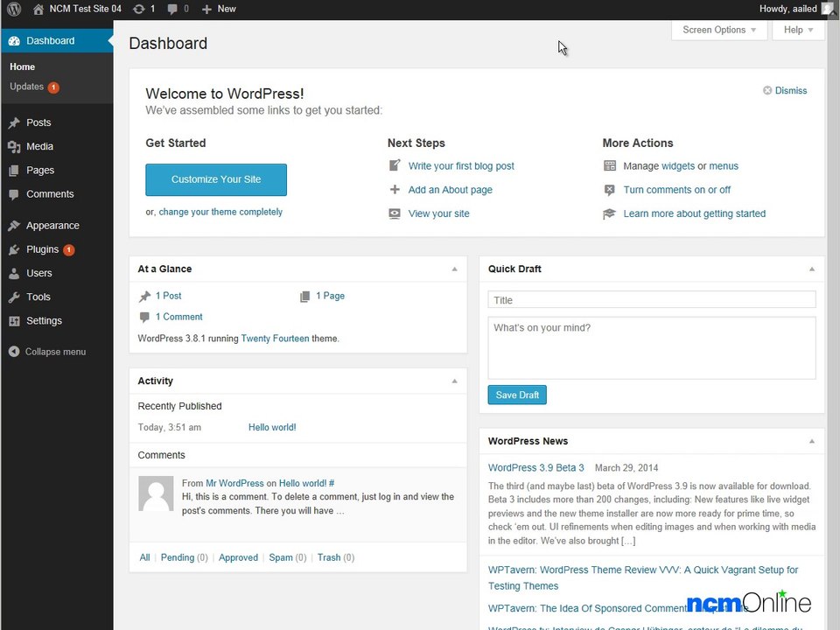840x630 pixels.
Task: Expand the Help dropdown tab
Action: coord(798,30)
